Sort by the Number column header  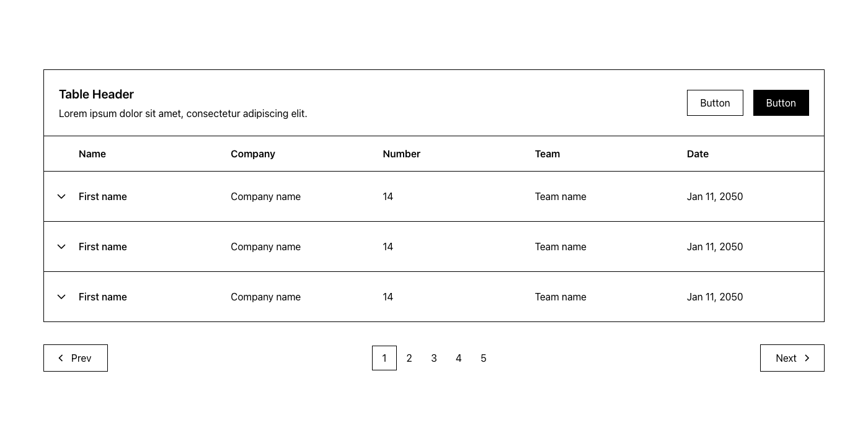402,154
